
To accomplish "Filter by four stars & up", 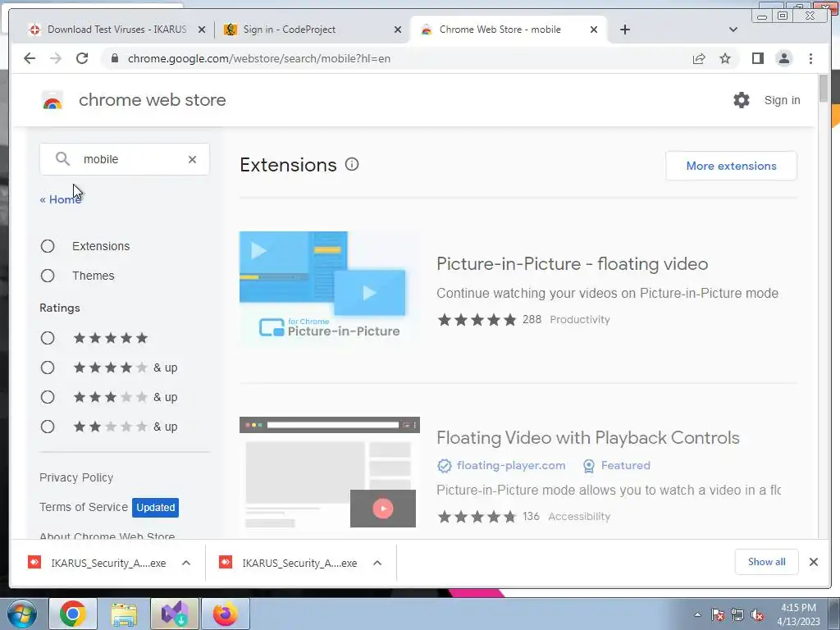I will (x=48, y=367).
